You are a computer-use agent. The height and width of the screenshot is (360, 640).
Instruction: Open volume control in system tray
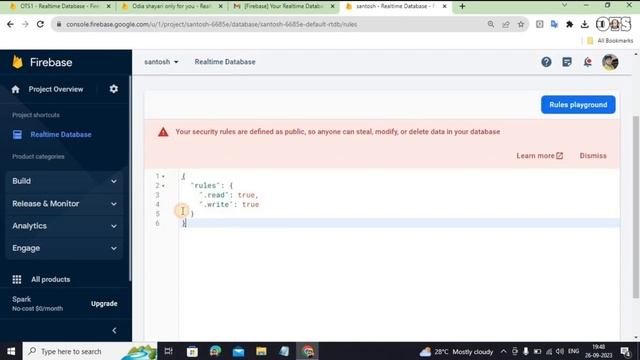click(560, 351)
